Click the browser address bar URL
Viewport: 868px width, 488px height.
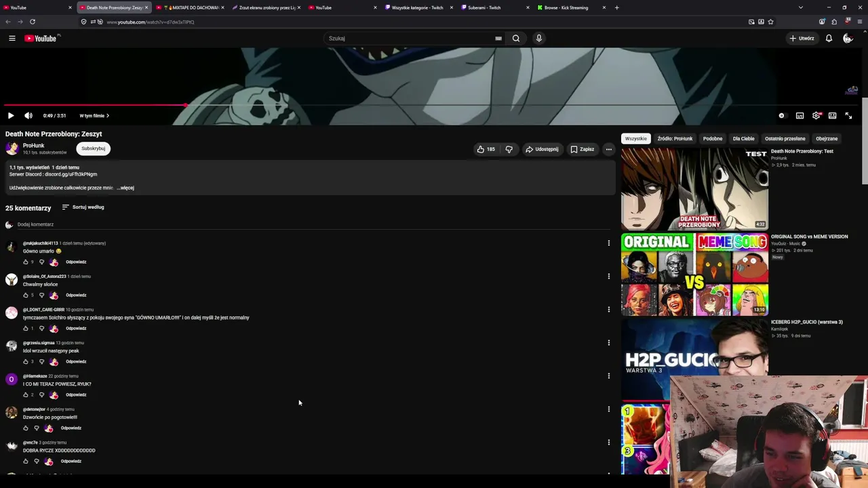151,22
